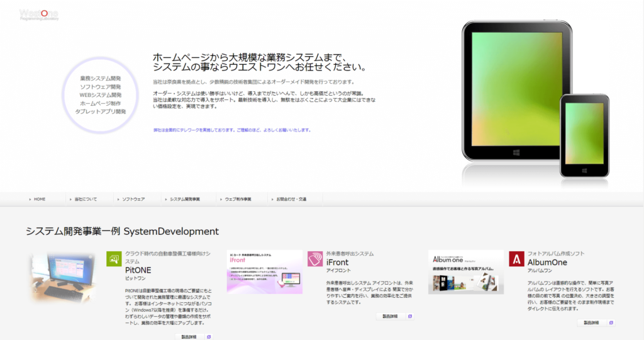
Task: Open the お問合わせ・交通 menu item
Action: [x=291, y=199]
